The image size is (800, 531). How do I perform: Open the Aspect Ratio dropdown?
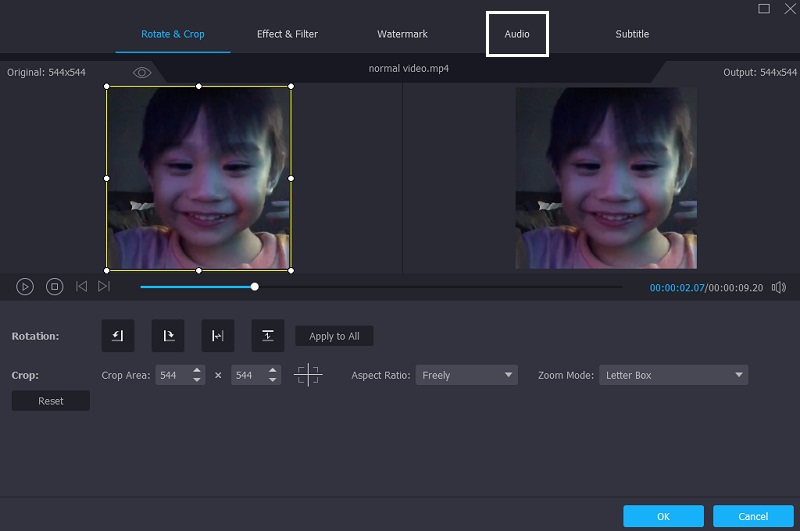click(x=466, y=375)
